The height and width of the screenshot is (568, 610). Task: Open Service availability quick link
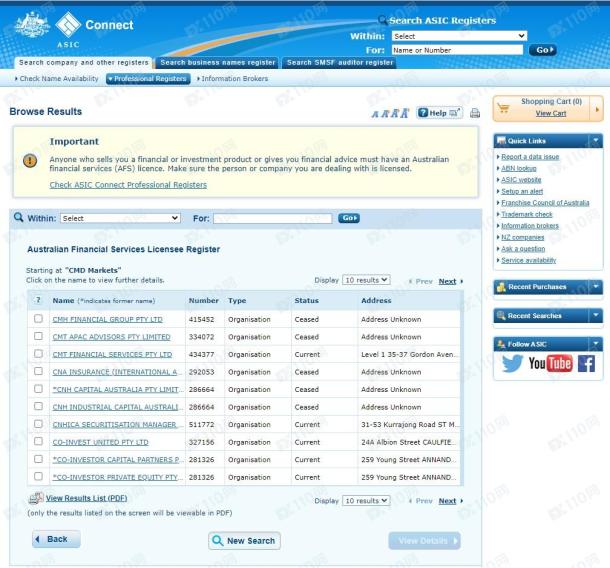528,260
